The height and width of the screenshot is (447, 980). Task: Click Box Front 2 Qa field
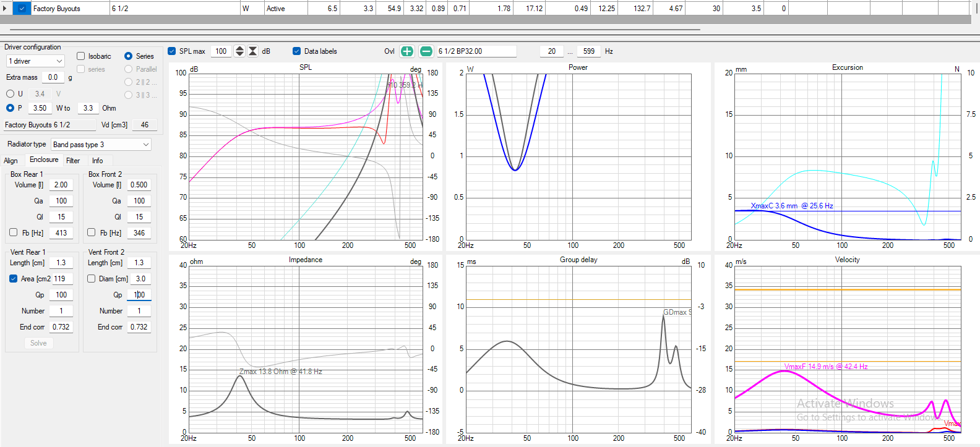[139, 201]
